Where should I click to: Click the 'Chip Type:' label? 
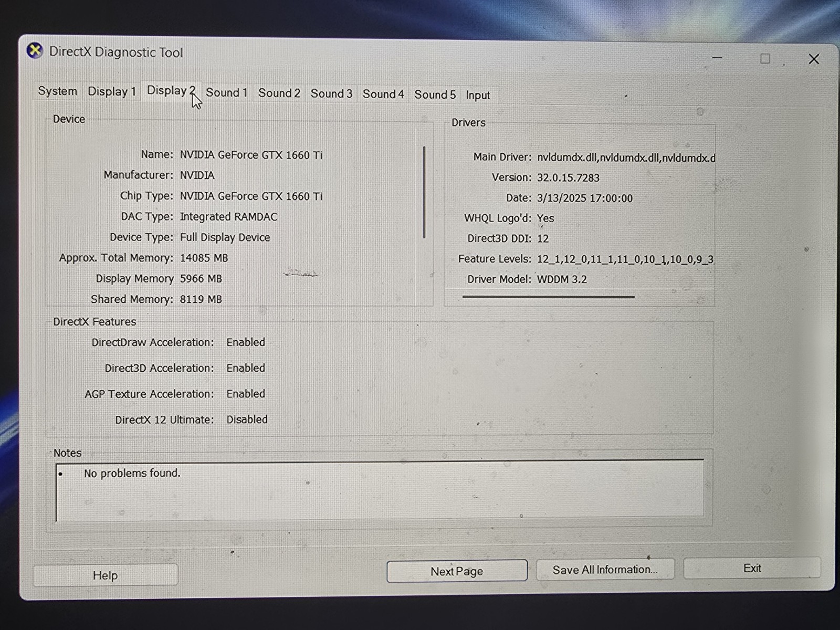coord(146,196)
